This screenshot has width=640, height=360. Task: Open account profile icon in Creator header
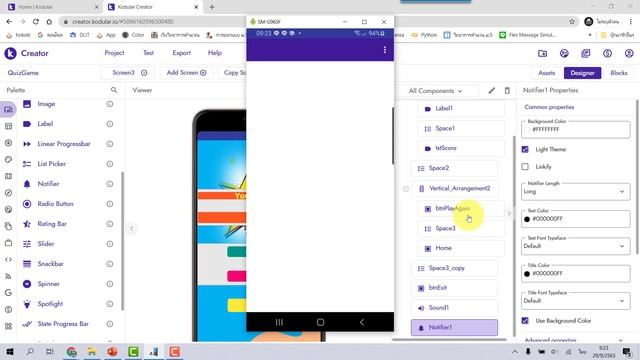click(629, 53)
